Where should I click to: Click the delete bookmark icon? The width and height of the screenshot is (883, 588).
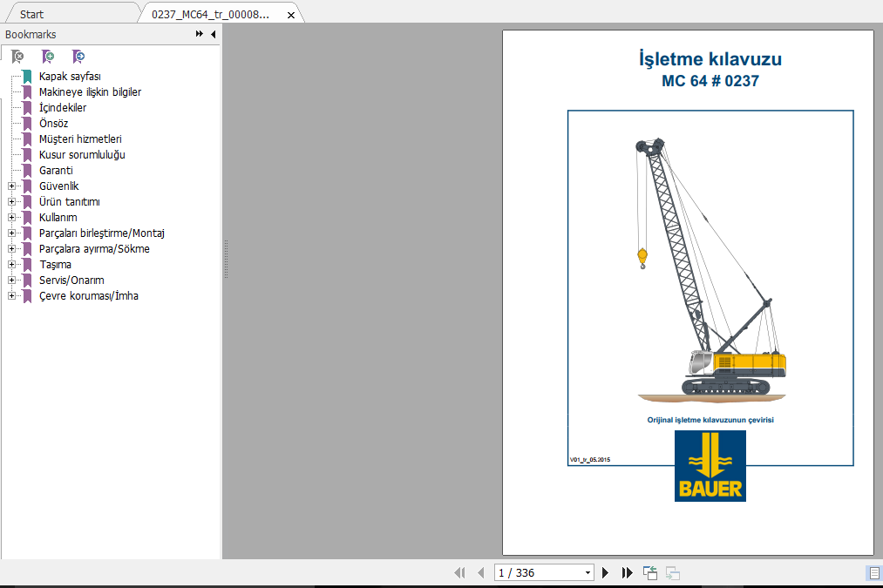tap(17, 57)
